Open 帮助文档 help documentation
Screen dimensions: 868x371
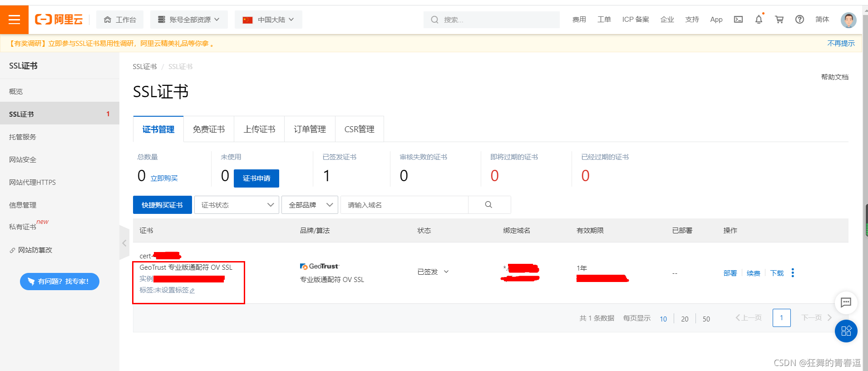[835, 77]
